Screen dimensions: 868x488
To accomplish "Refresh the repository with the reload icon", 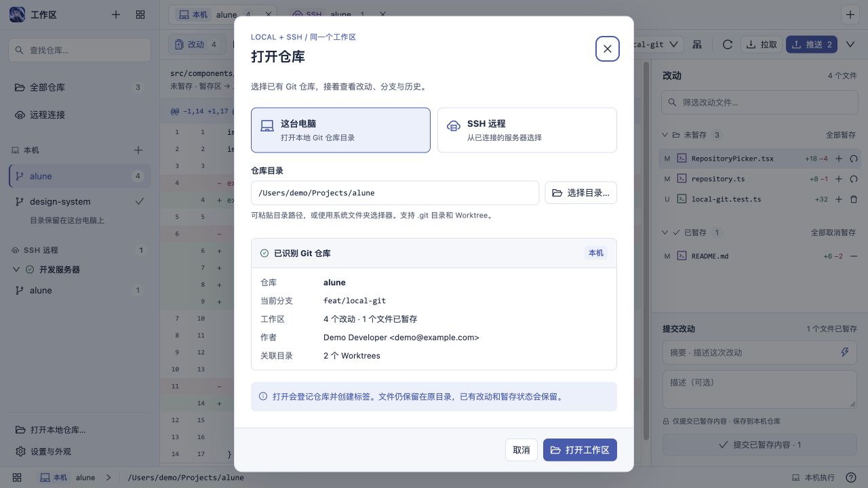I will coord(728,44).
